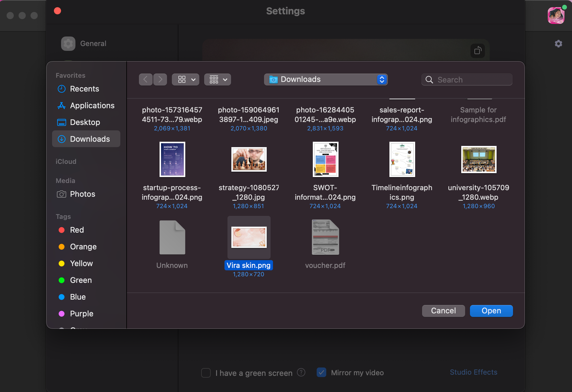Click the green screen help question icon
This screenshot has width=572, height=392.
(x=301, y=373)
